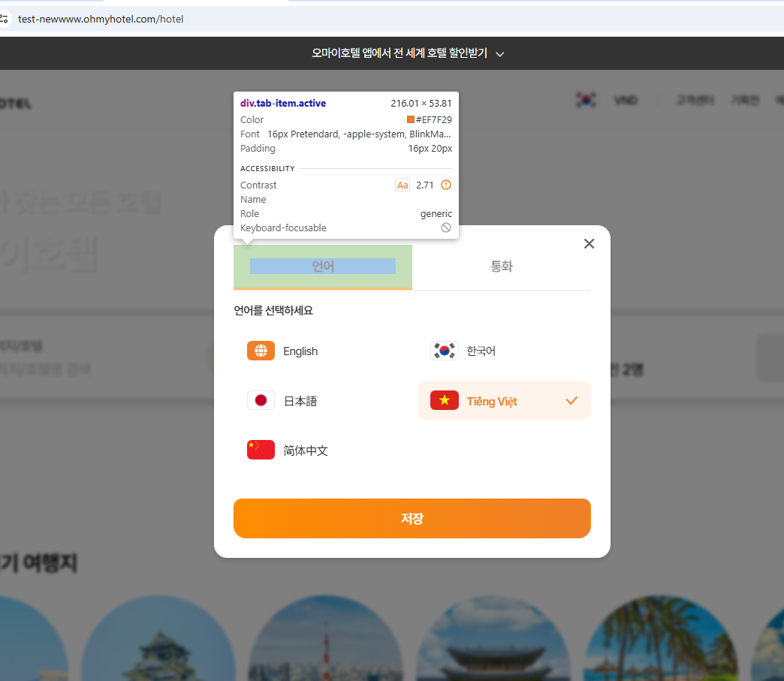This screenshot has width=784, height=681.
Task: Open the Korean palace destination thumbnail
Action: click(493, 638)
